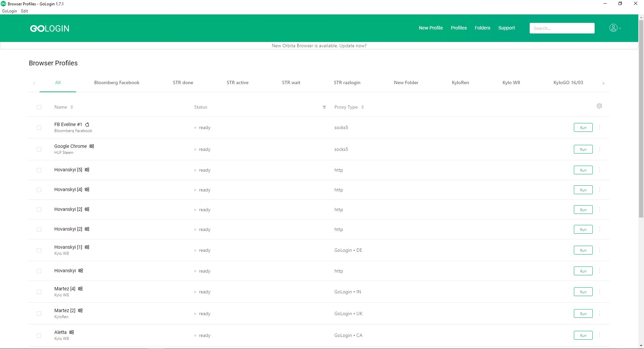644x349 pixels.
Task: Open the Kylo W8 folder tab
Action: coord(511,82)
